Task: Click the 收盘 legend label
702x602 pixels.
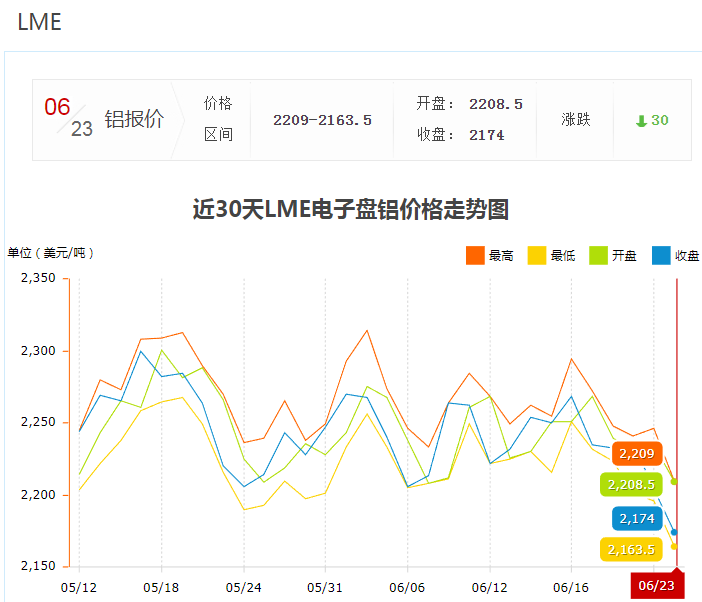Action: 687,256
